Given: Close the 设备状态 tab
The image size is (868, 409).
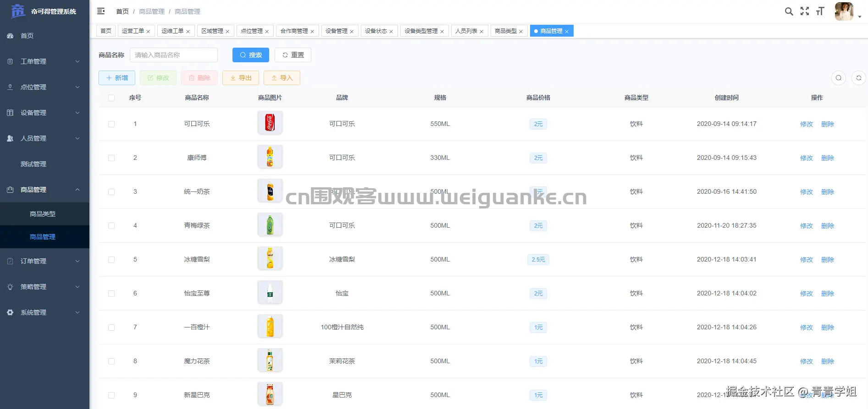Looking at the screenshot, I should (x=391, y=32).
